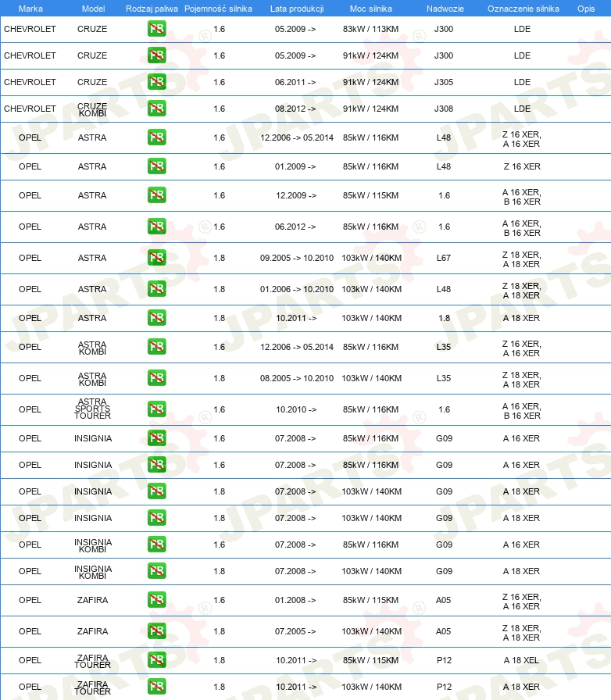Click the fuel icon in the Insignia Kombi 1.6 row
This screenshot has height=700, width=611.
pos(157,545)
